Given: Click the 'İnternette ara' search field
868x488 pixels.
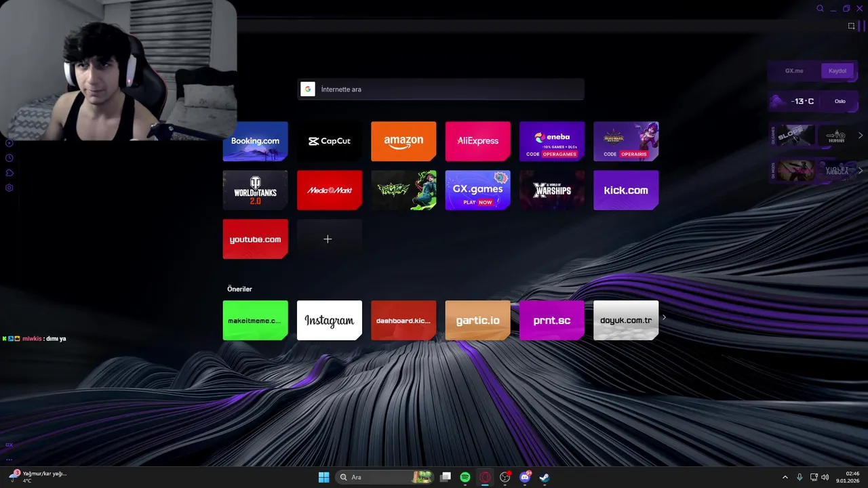Looking at the screenshot, I should (x=441, y=89).
